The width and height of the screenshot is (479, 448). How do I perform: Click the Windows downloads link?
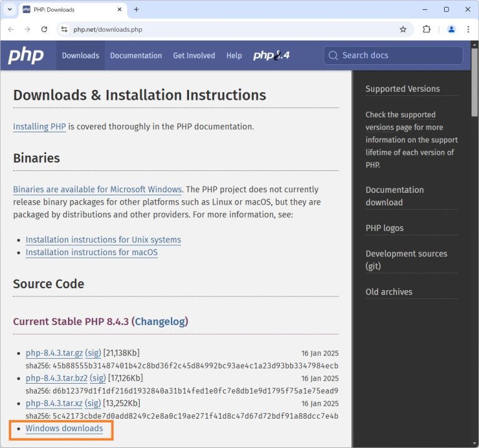point(64,429)
